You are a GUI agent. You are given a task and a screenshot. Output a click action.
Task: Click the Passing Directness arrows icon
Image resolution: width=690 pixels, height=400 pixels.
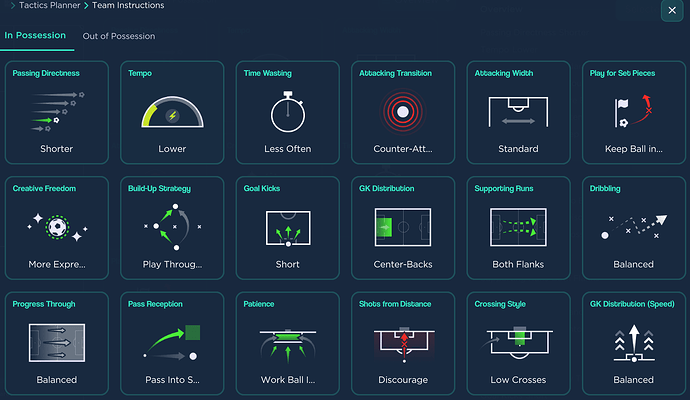pyautogui.click(x=57, y=112)
